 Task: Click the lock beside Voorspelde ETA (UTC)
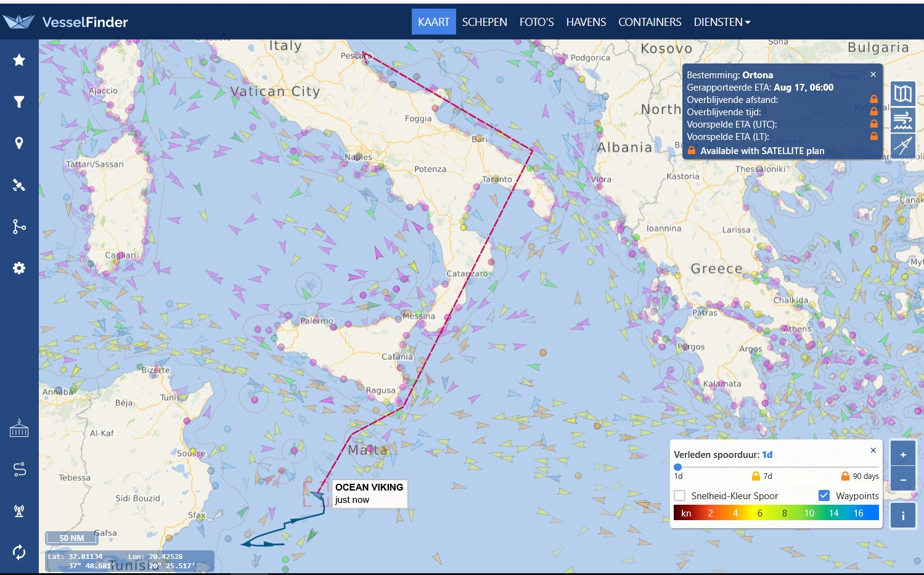[x=873, y=124]
